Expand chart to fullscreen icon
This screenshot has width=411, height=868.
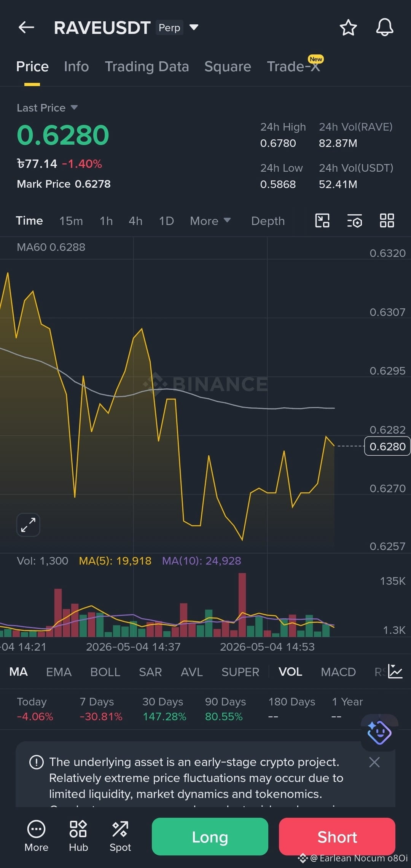coord(28,525)
